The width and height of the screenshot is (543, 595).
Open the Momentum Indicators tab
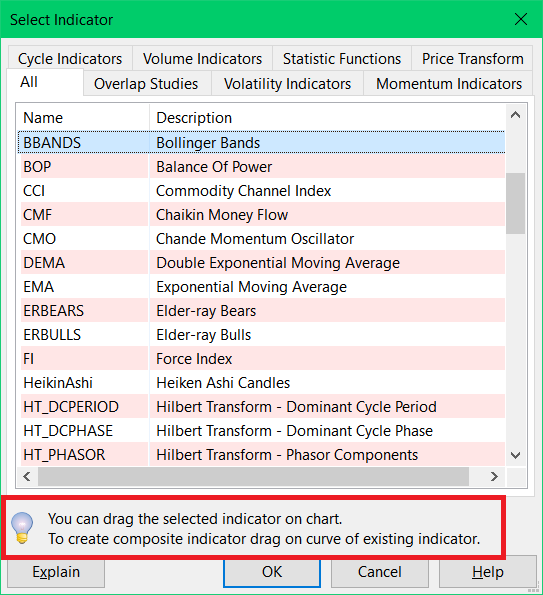[449, 83]
